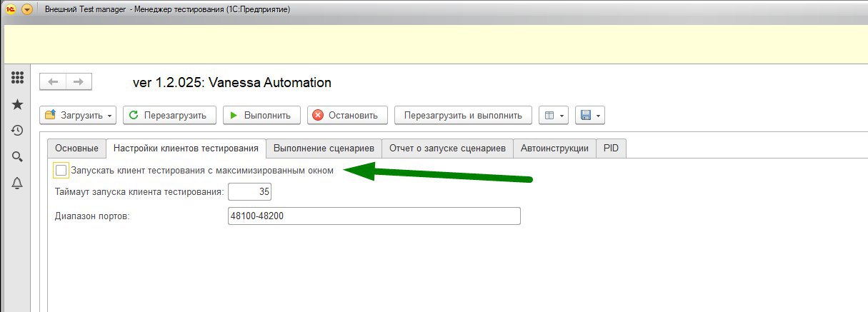Open Favorites star in sidebar
This screenshot has width=868, height=312.
[x=18, y=104]
